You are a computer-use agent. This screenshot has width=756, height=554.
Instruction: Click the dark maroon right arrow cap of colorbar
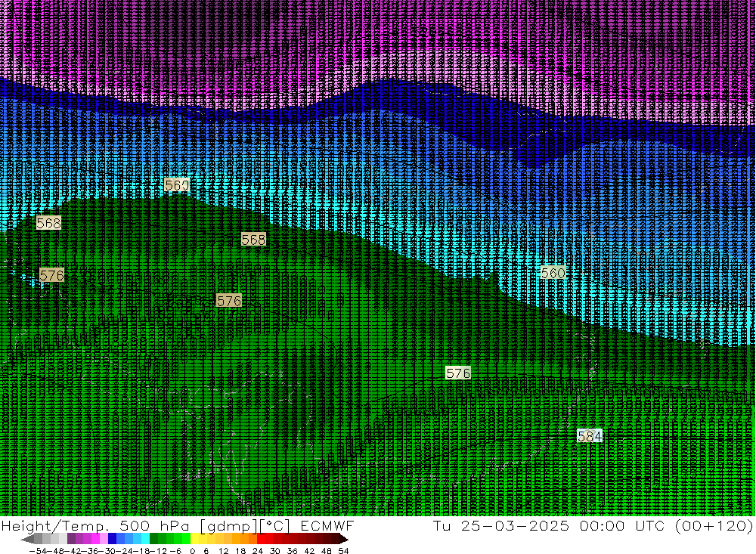pyautogui.click(x=344, y=538)
